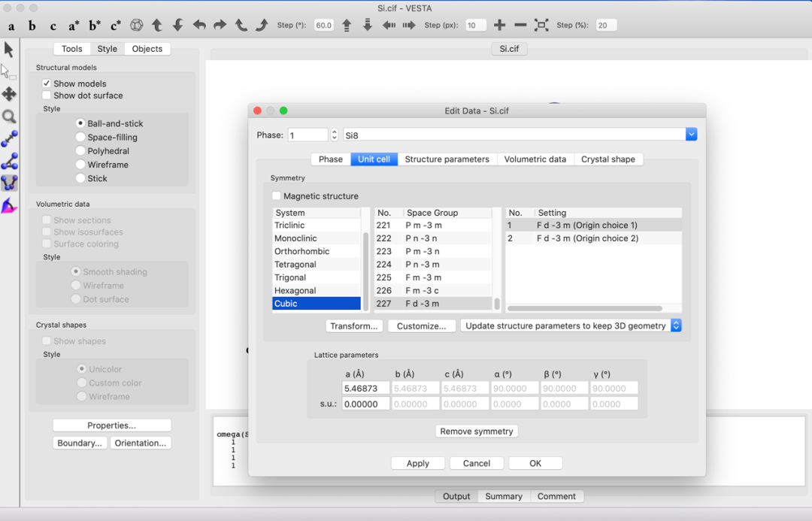
Task: Enable Show dot surface checkbox
Action: click(x=47, y=95)
